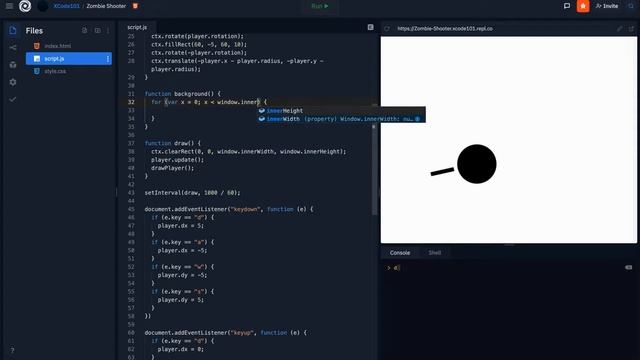Open preview in a new tab

[x=631, y=29]
